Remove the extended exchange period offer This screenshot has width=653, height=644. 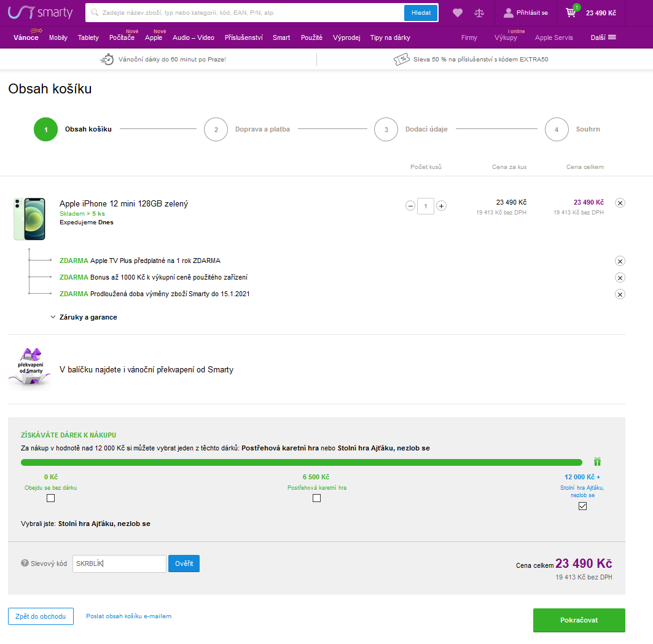(x=620, y=294)
